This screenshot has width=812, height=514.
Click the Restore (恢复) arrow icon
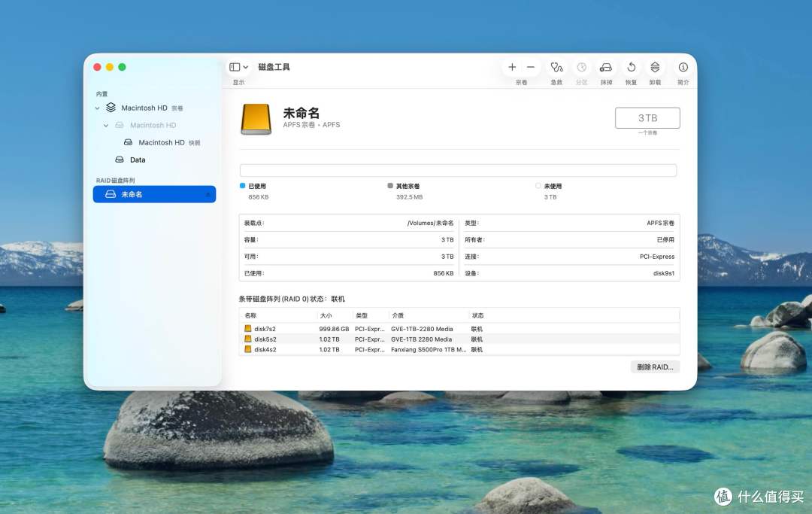click(x=632, y=68)
